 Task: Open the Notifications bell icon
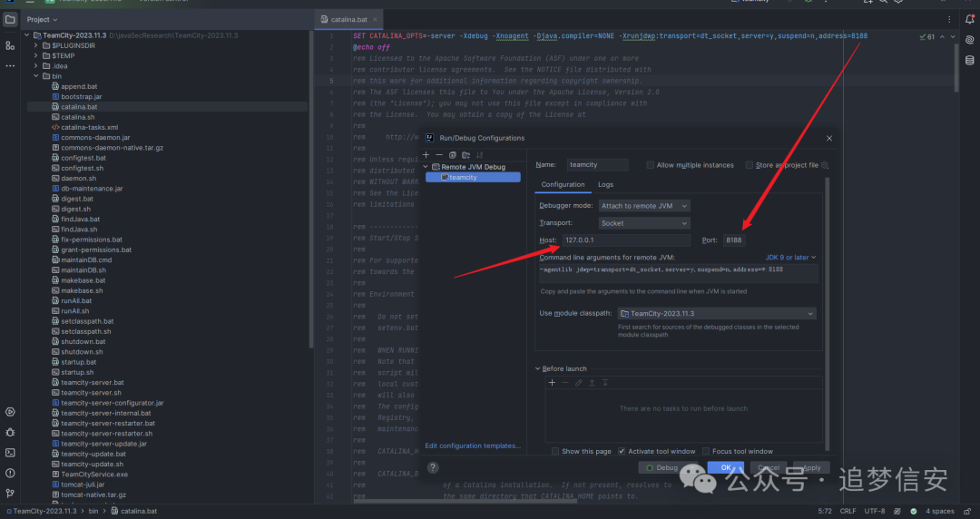click(x=969, y=19)
